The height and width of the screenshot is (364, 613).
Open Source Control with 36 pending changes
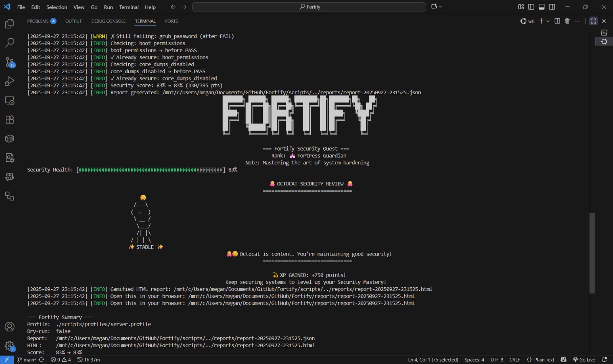point(10,62)
